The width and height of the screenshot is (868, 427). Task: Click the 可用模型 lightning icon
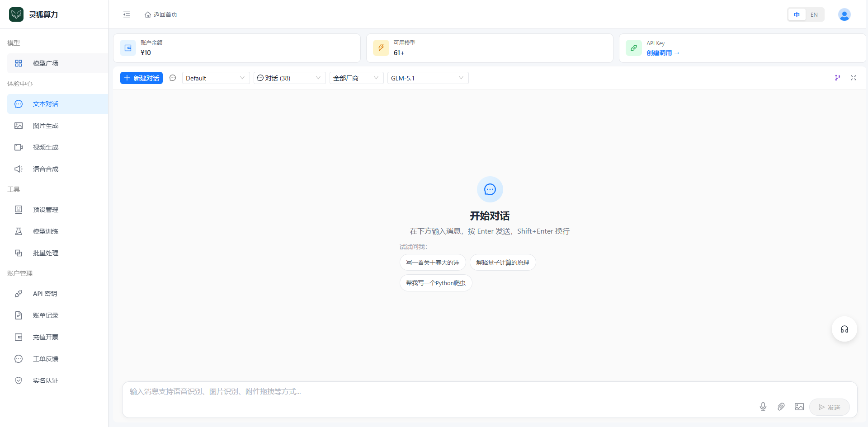381,48
